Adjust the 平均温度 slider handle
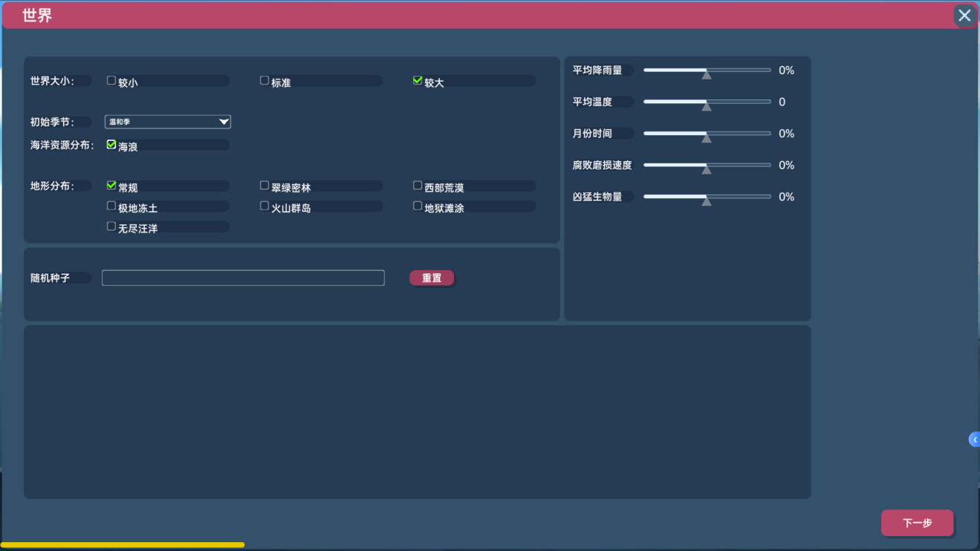 click(x=707, y=106)
